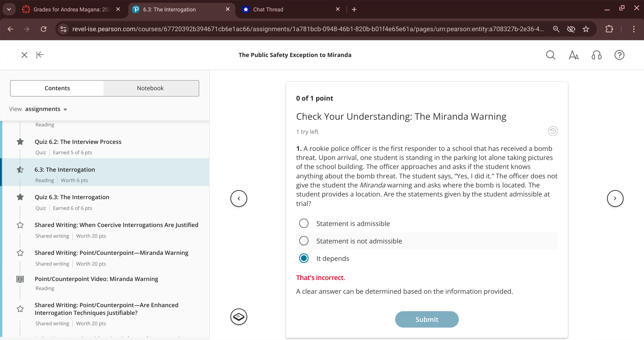Click the '1 try left' text
The image size is (644, 340).
click(x=307, y=132)
